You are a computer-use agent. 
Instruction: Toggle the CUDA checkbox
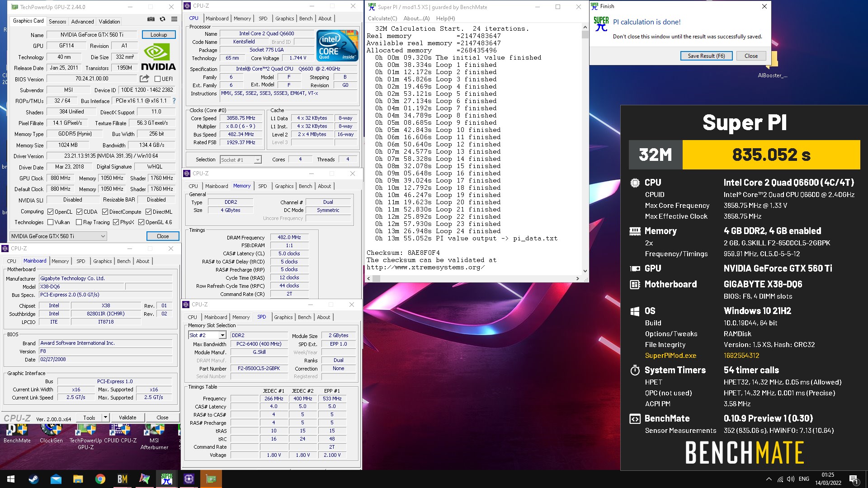(80, 211)
